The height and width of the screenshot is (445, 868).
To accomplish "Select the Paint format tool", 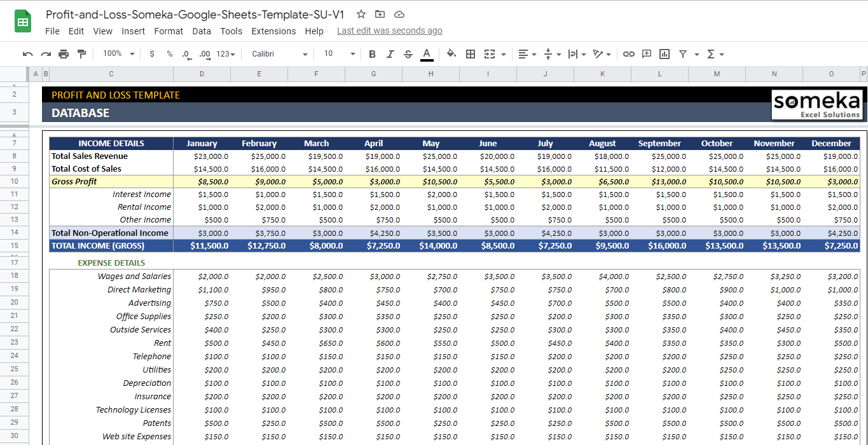I will (81, 54).
